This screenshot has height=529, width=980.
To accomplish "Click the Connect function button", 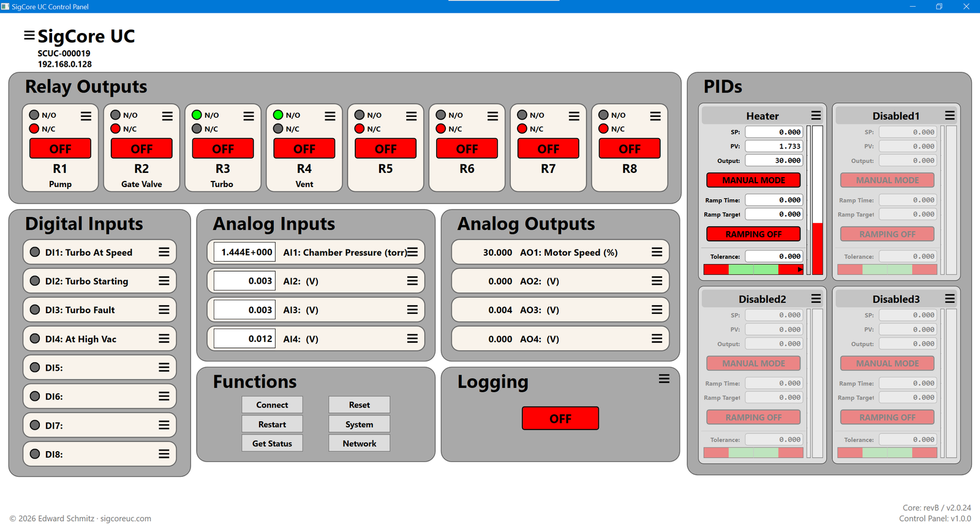I will coord(272,405).
